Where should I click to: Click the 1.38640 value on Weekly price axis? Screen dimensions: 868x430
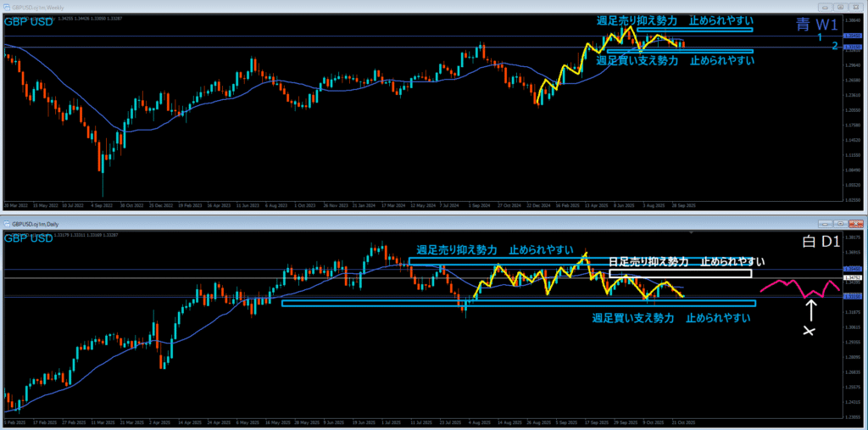851,20
